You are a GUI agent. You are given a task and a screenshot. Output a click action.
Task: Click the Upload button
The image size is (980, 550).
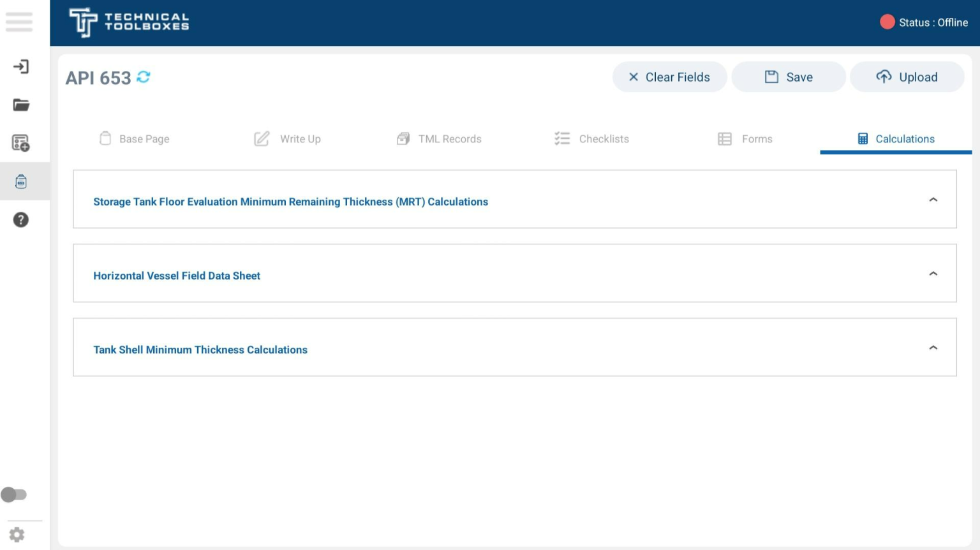907,77
